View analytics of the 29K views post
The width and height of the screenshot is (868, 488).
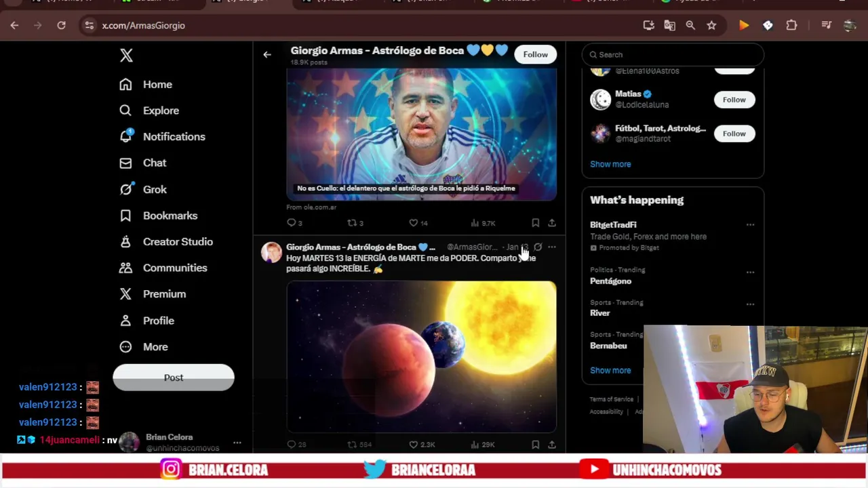pos(482,445)
